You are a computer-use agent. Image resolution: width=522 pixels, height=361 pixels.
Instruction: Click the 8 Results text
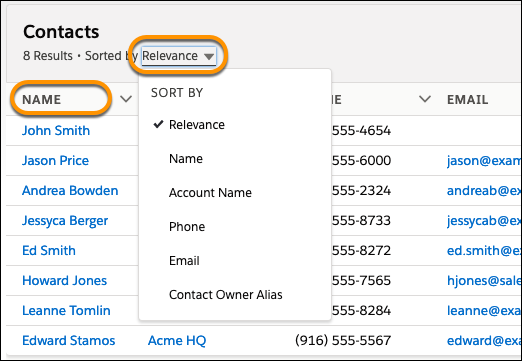click(x=48, y=56)
